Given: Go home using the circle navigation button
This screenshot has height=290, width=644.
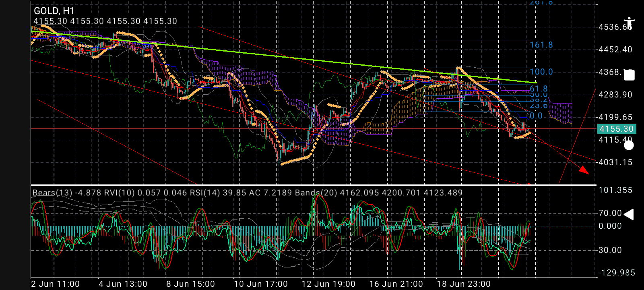Looking at the screenshot, I should [x=629, y=145].
